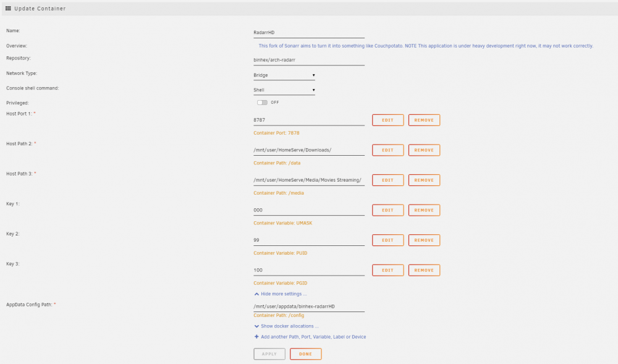The width and height of the screenshot is (618, 364).
Task: Remove the Key 2 PUID variable
Action: [424, 240]
